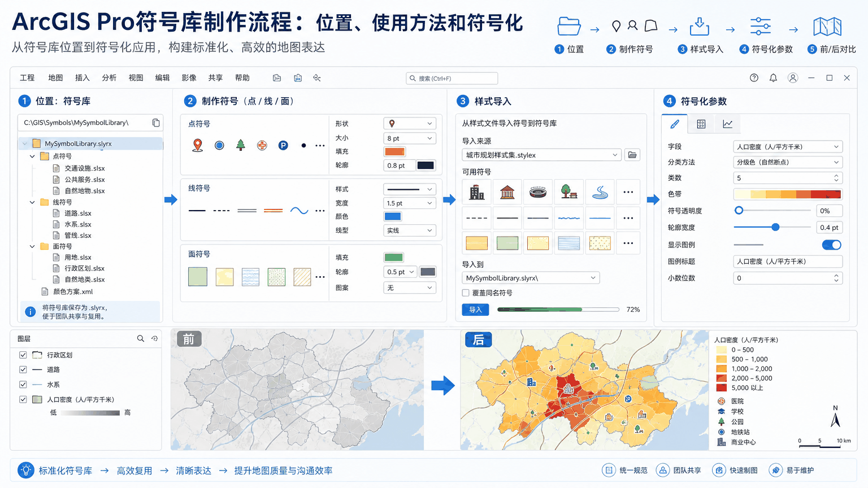Toggle the 水系 layer checkbox

[x=23, y=384]
